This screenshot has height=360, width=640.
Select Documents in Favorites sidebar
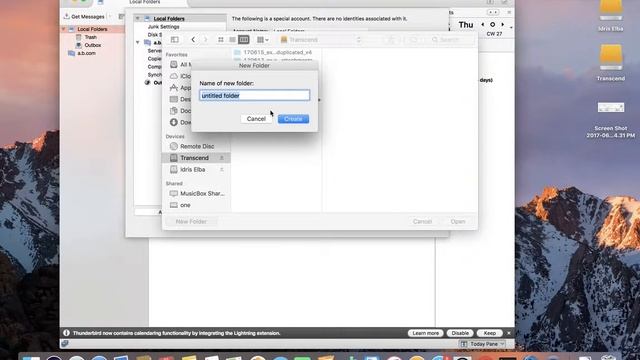click(x=180, y=111)
